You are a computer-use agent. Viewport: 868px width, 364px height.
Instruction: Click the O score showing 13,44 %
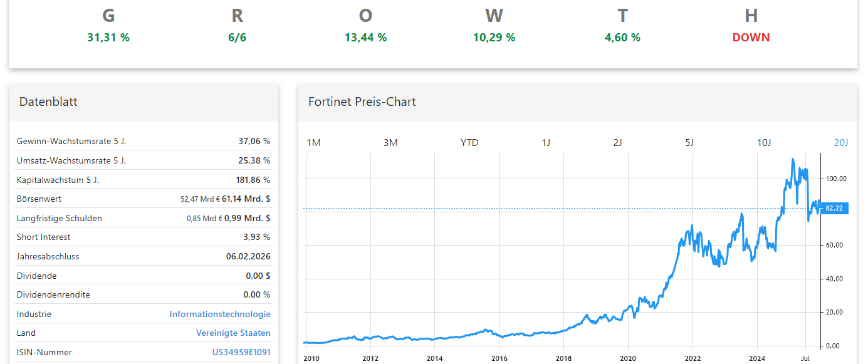365,38
